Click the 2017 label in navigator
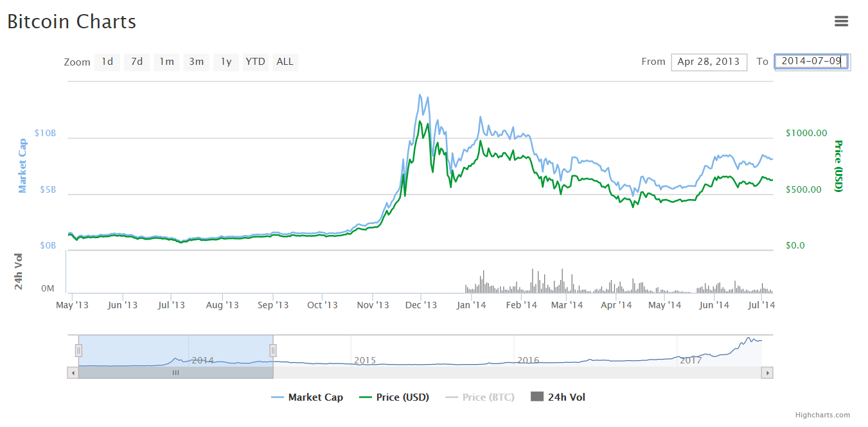The image size is (868, 427). (691, 360)
